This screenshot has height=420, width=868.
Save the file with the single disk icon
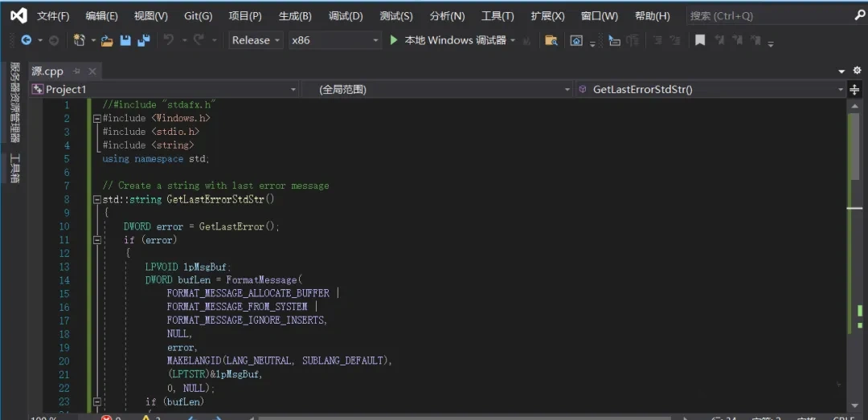click(x=125, y=40)
